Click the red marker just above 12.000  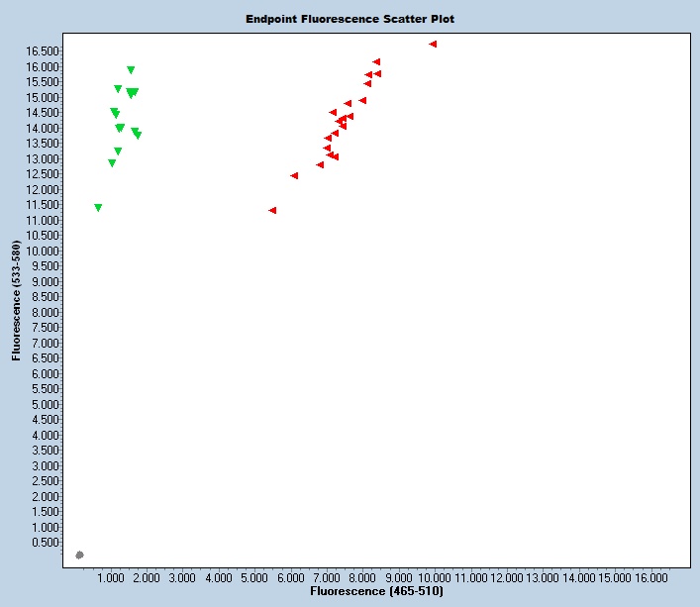294,175
